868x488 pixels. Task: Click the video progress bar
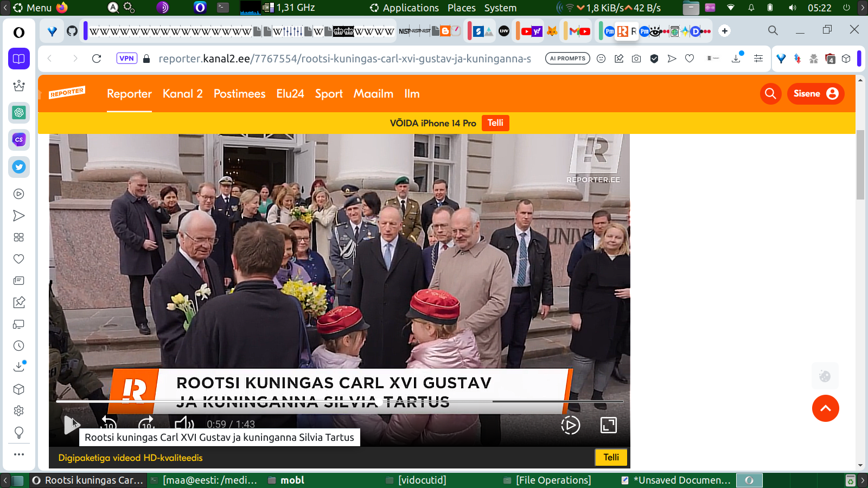[340, 402]
